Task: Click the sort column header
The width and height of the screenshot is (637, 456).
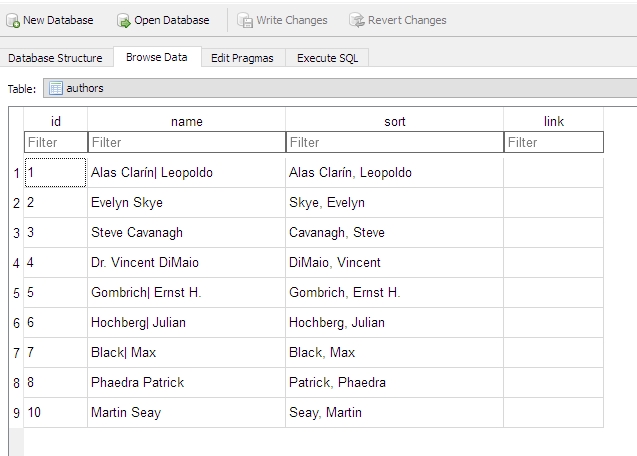Action: 395,121
